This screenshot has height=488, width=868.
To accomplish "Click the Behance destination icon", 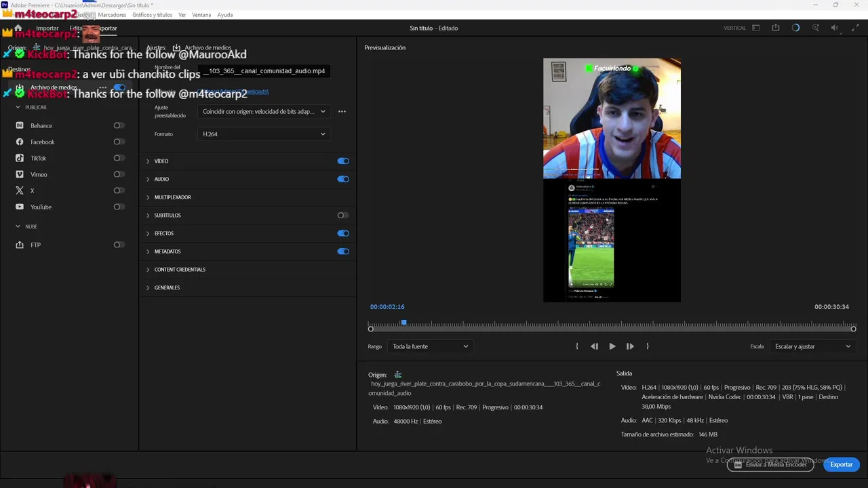I will (20, 125).
